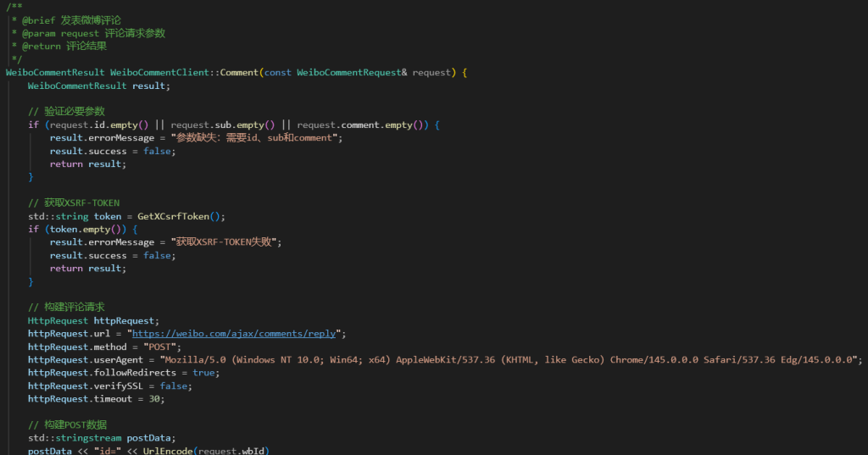Screen dimensions: 868x455
Task: Click the Mozilla/5.0 user agent string
Action: (509, 360)
